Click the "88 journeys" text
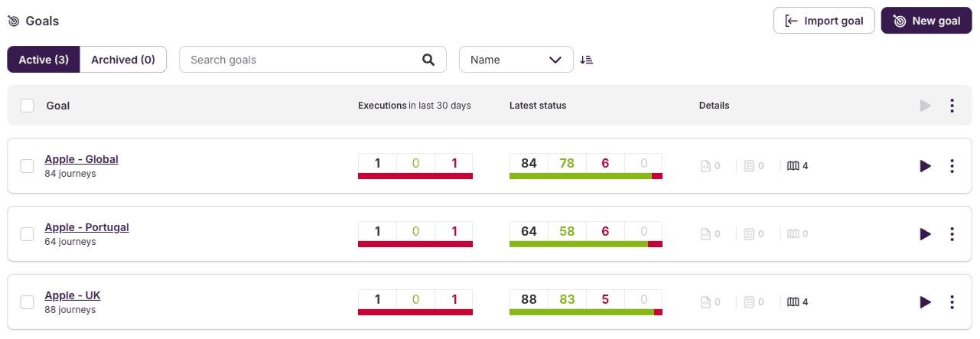Screen dimensions: 980x339 [70, 310]
